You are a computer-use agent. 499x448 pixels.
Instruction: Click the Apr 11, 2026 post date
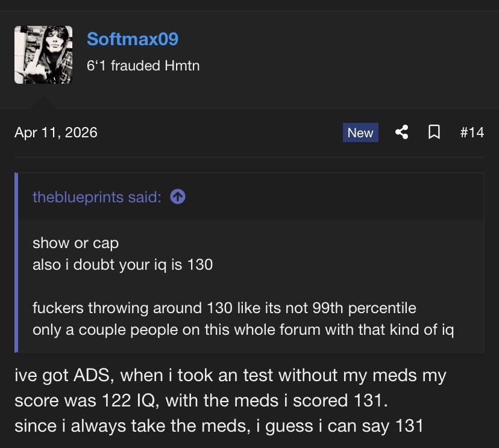[56, 132]
